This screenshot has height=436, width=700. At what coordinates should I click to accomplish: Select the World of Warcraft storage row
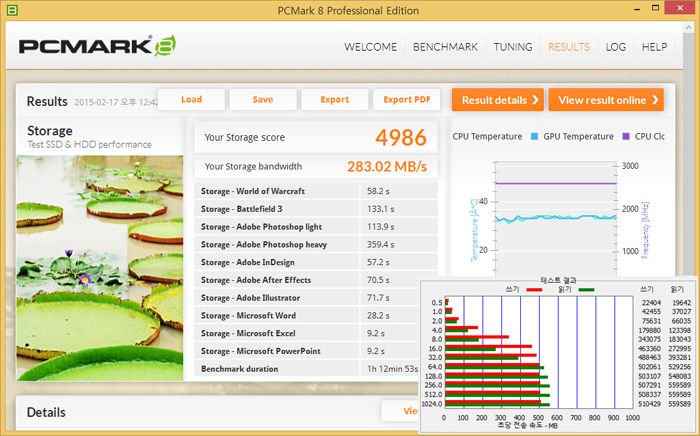point(316,191)
